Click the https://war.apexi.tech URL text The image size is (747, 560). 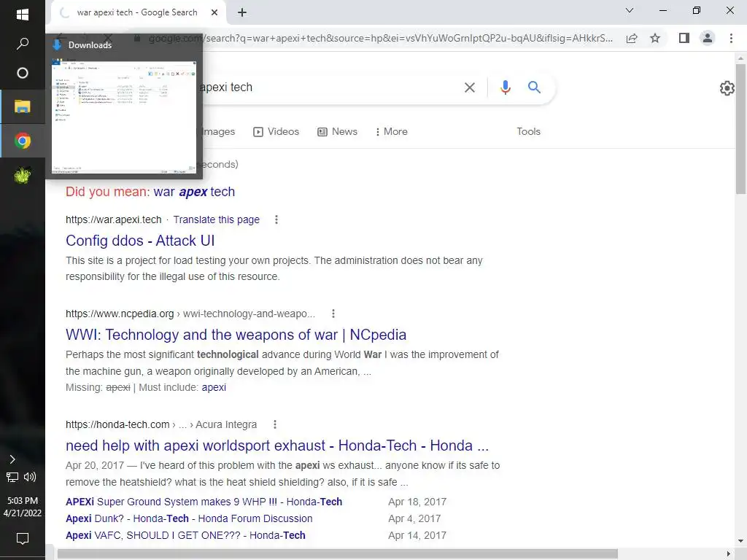[113, 219]
